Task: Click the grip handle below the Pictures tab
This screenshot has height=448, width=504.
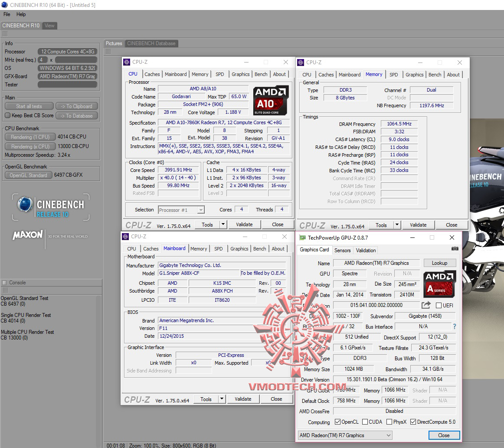Action: click(108, 52)
